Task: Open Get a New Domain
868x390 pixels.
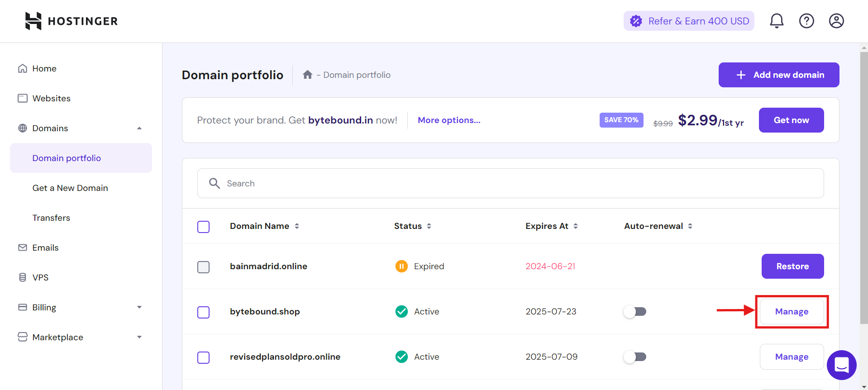Action: [x=70, y=188]
